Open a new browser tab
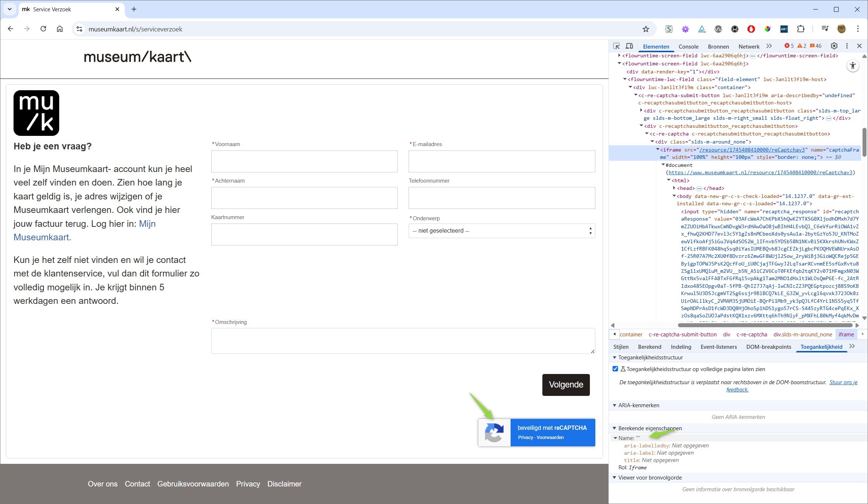 [134, 9]
